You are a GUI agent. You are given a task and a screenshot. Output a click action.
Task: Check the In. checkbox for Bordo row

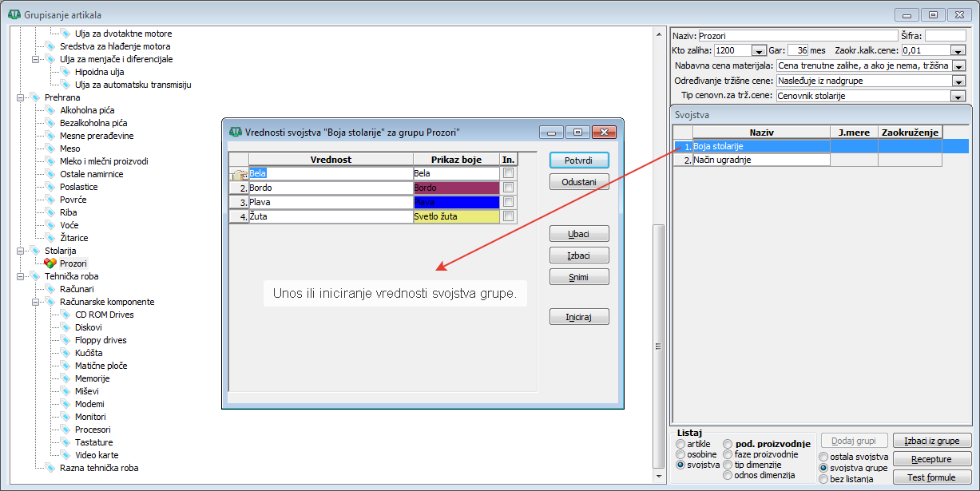coord(509,188)
